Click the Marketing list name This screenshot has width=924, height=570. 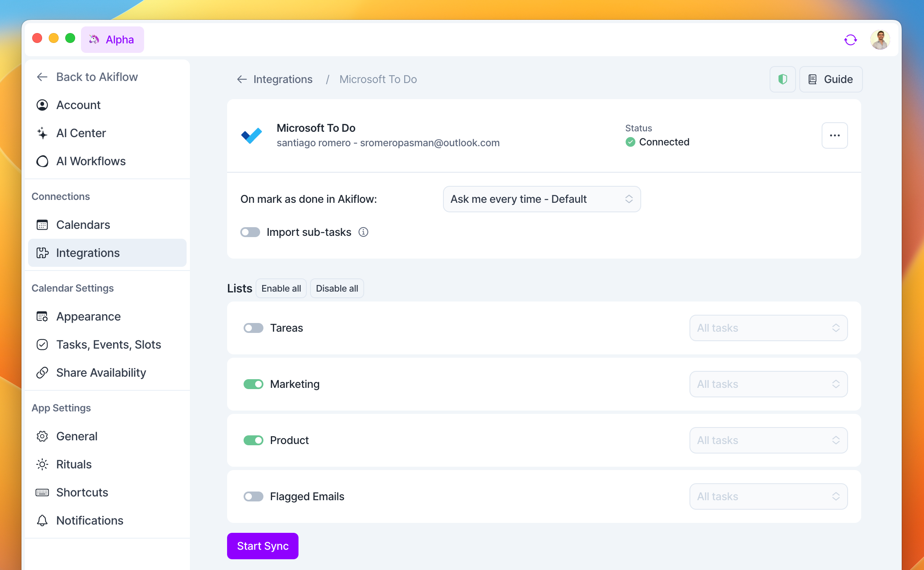[295, 384]
